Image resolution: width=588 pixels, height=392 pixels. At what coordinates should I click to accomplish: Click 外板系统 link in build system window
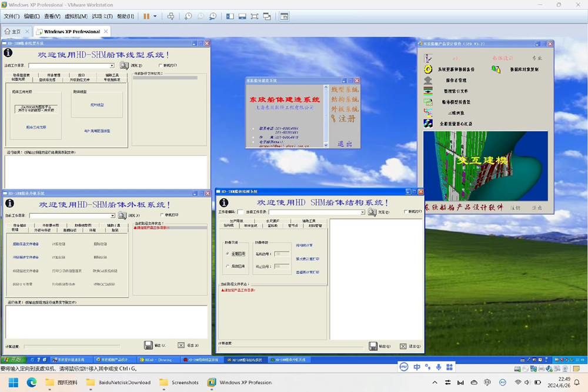[x=345, y=109]
